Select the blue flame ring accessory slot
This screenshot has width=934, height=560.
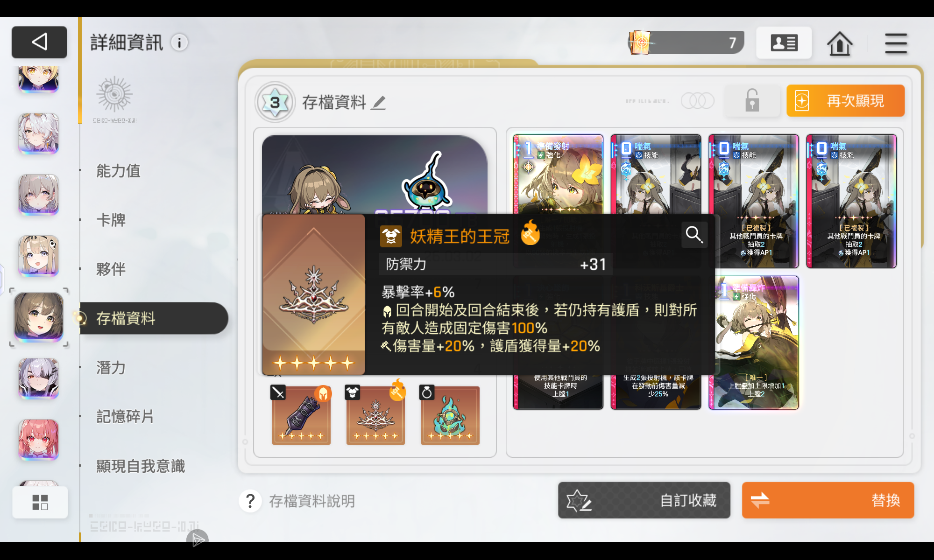[450, 415]
